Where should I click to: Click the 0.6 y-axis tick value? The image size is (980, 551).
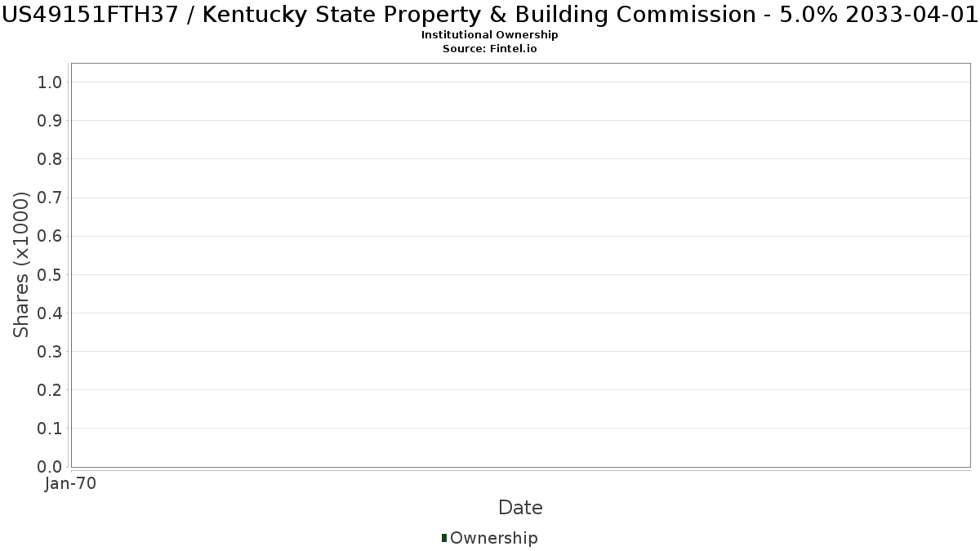point(50,236)
